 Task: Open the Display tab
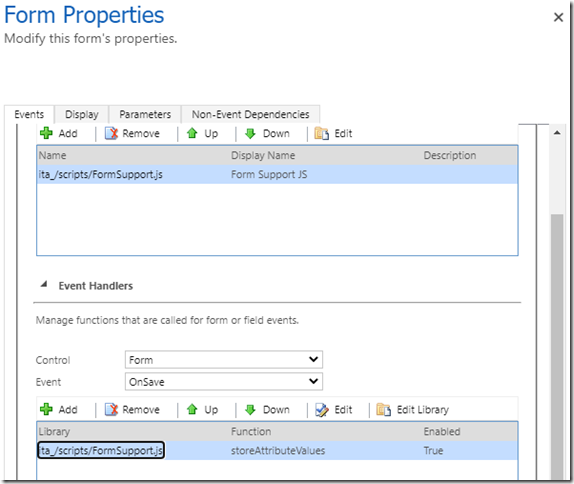click(82, 114)
